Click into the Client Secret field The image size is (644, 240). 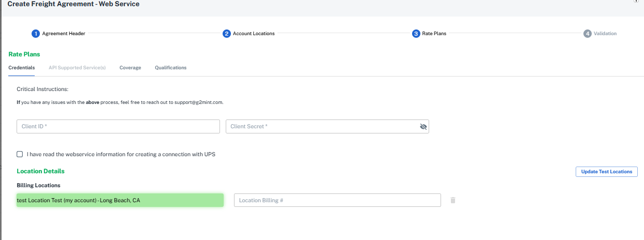point(321,127)
